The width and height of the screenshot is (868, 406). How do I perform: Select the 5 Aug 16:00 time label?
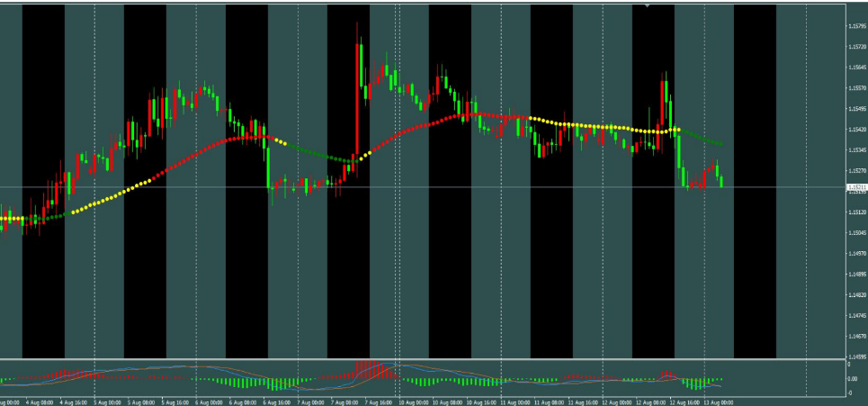coord(176,402)
